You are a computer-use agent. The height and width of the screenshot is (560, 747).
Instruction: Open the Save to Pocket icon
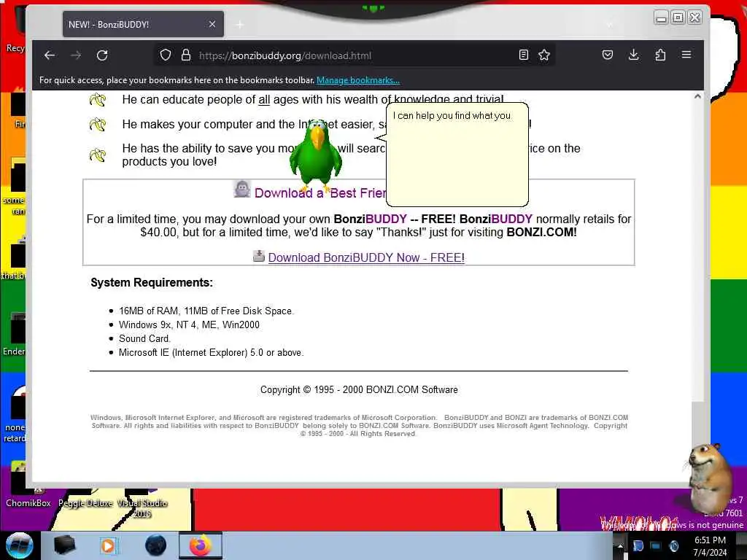(x=608, y=55)
